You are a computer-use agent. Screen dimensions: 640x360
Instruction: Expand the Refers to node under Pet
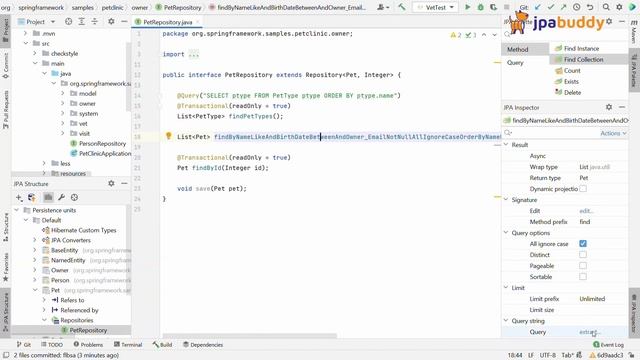44,300
